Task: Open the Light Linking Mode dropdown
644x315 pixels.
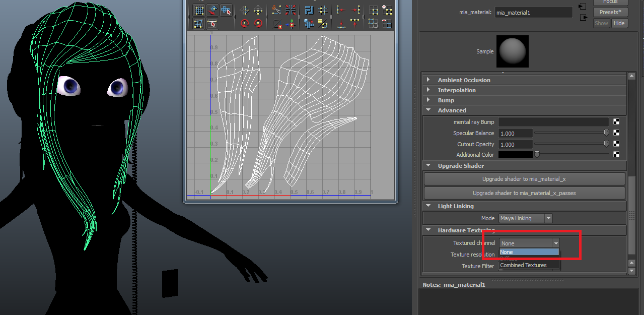Action: pos(526,218)
